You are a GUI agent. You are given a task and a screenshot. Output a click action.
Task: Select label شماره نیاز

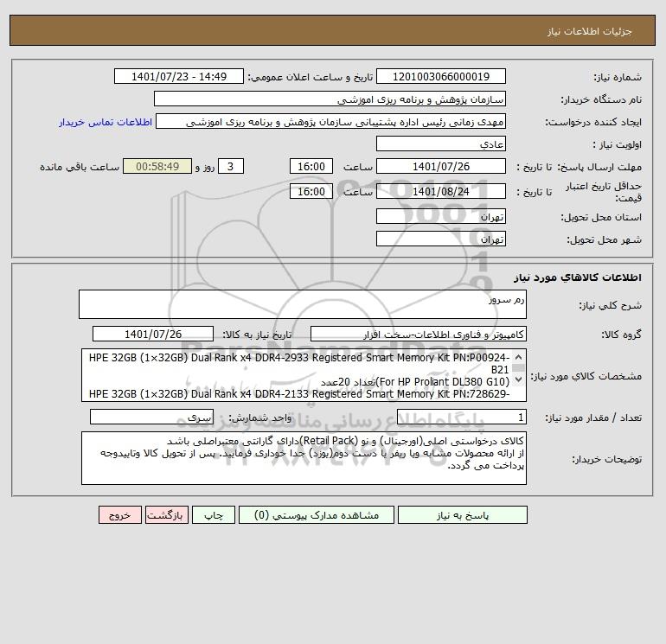pyautogui.click(x=618, y=77)
